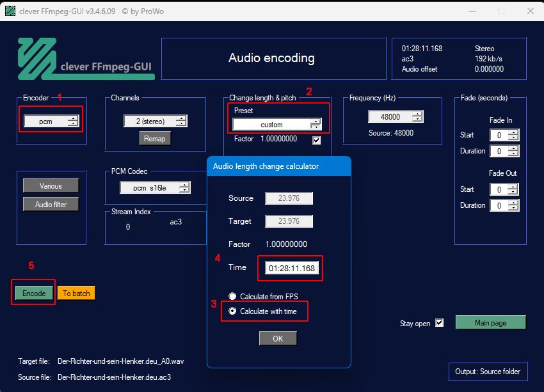Click source file name Der-Richter-und-sein-Henker.deu.ac3
Image resolution: width=544 pixels, height=392 pixels.
tap(114, 377)
